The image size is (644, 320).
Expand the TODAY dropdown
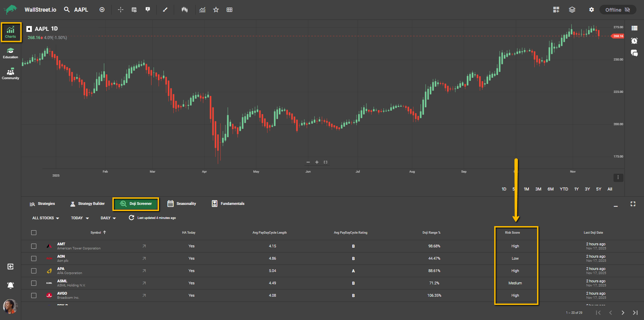click(80, 218)
